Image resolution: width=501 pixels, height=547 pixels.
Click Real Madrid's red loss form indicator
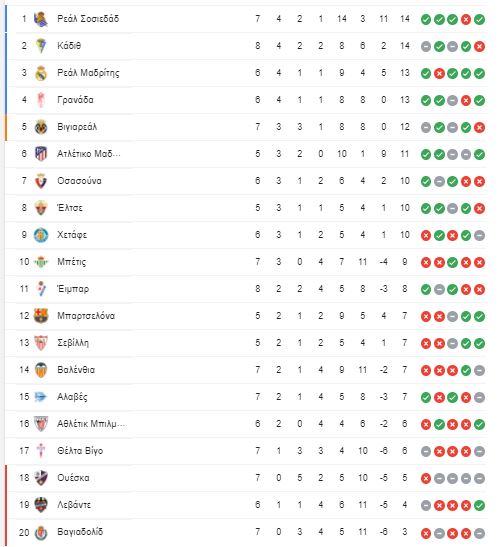point(439,74)
